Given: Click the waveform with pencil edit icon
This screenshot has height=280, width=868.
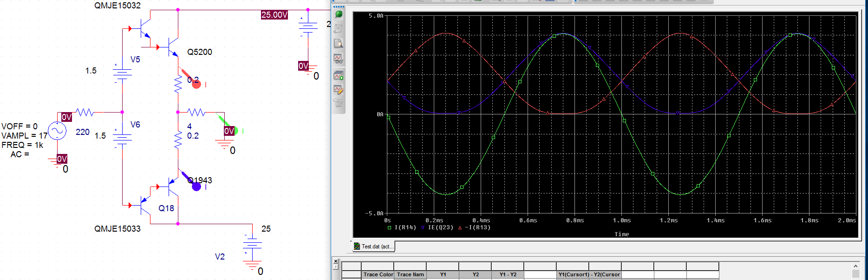Looking at the screenshot, I should click(x=339, y=89).
